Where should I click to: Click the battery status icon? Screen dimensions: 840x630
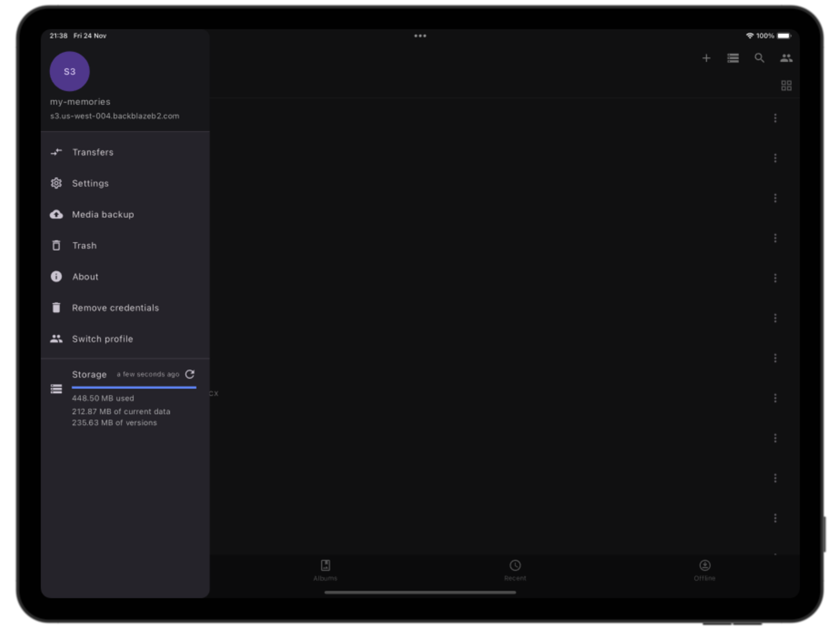point(784,36)
